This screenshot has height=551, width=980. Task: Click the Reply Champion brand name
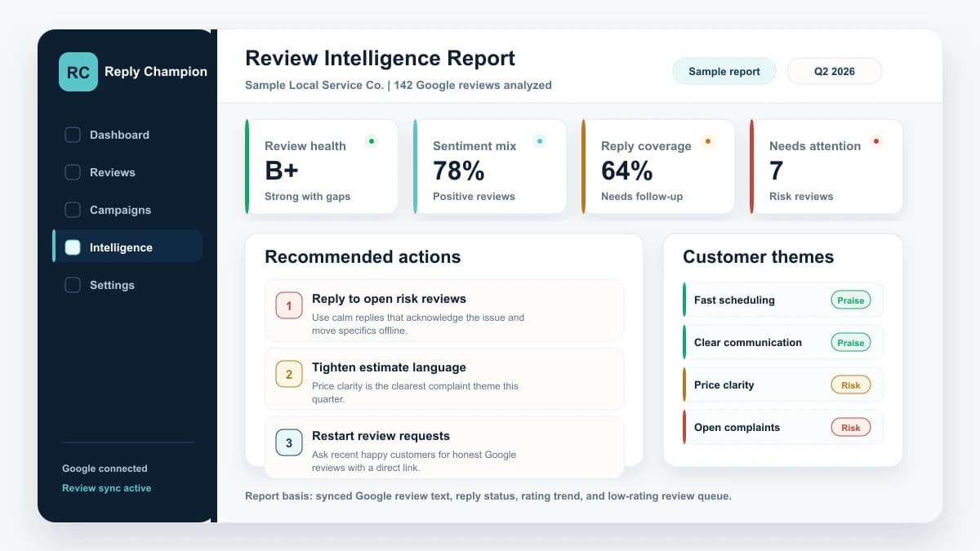[156, 72]
